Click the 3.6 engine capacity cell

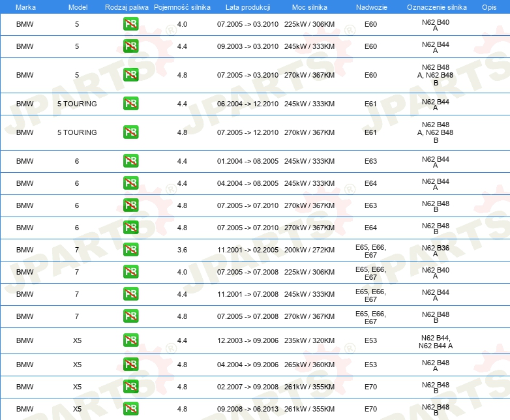click(x=182, y=250)
